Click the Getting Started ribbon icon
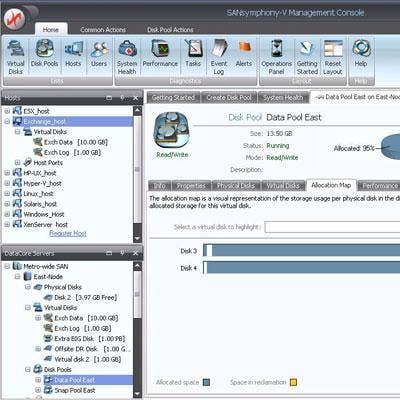The height and width of the screenshot is (400, 400). point(307,57)
